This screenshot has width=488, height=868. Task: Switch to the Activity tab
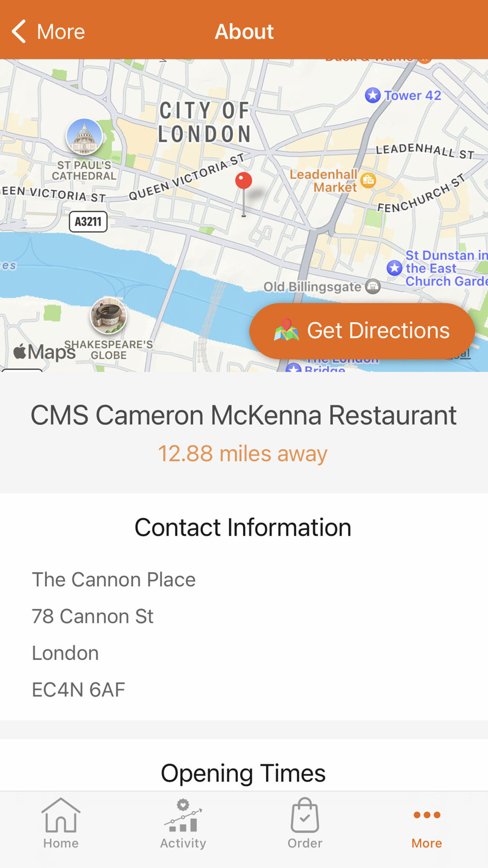click(x=183, y=823)
